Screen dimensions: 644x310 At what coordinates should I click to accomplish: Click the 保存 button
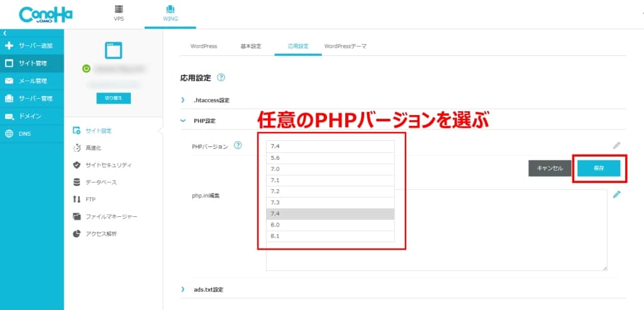click(x=599, y=169)
